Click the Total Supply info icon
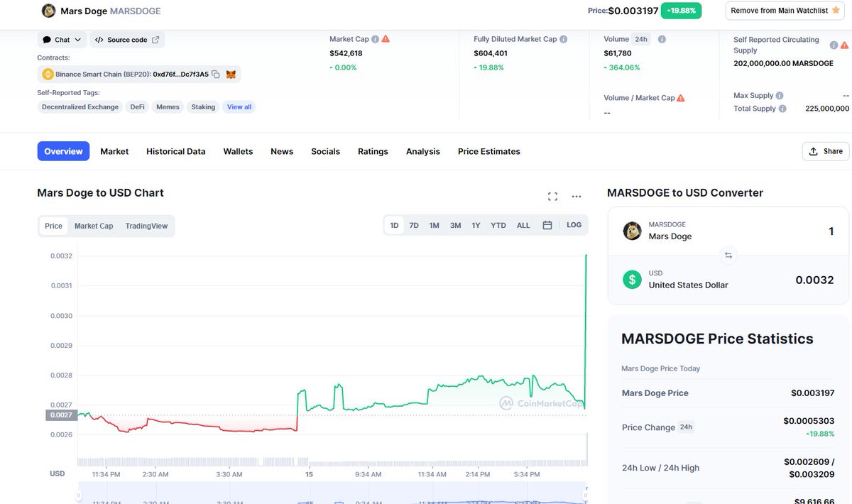Viewport: 852px width, 504px height. tap(782, 109)
